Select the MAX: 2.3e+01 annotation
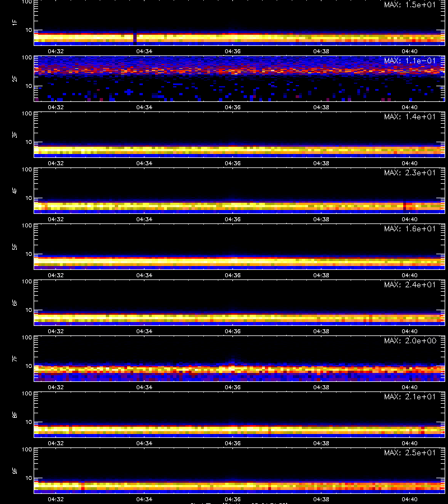448x504 pixels. pyautogui.click(x=410, y=172)
